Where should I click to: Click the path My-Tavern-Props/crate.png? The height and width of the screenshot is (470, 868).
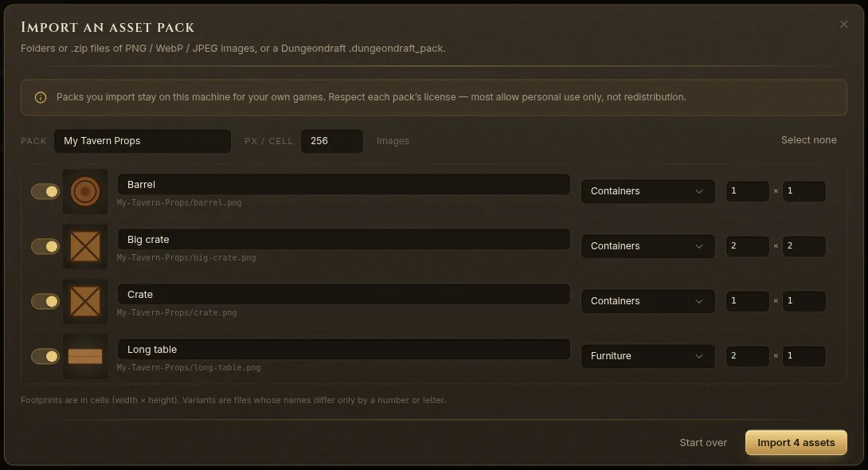[177, 313]
